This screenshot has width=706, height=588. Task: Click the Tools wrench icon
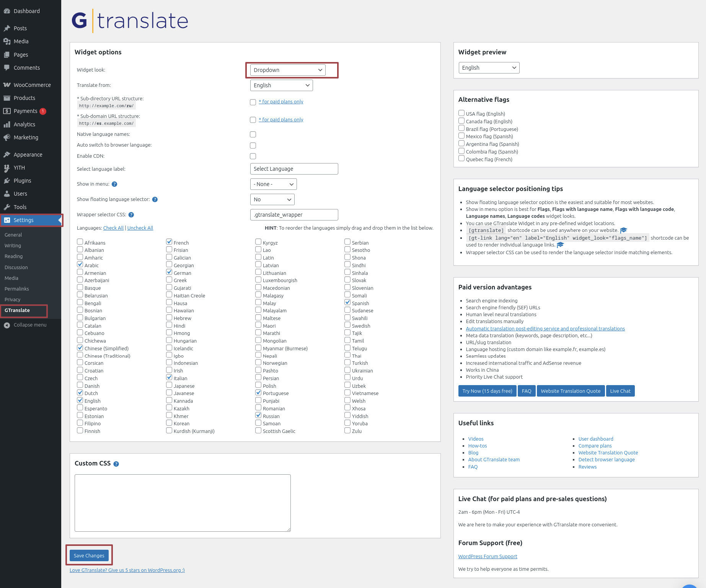7,207
